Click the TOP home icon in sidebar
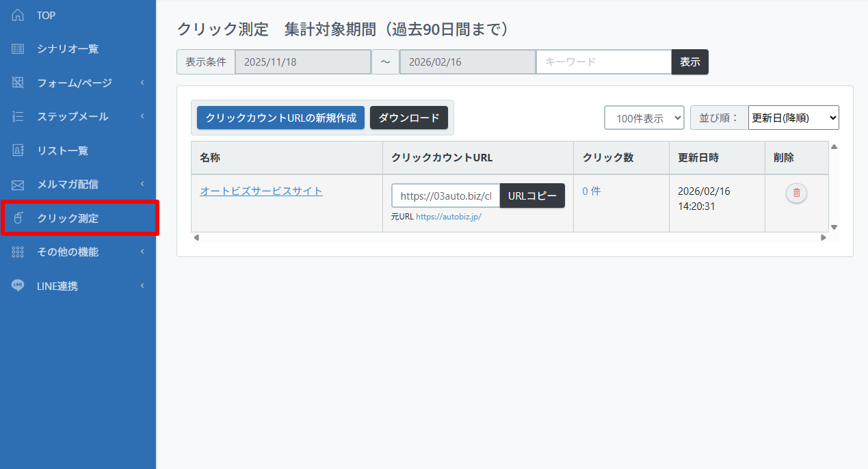Screen dimensions: 868x469 (x=18, y=15)
